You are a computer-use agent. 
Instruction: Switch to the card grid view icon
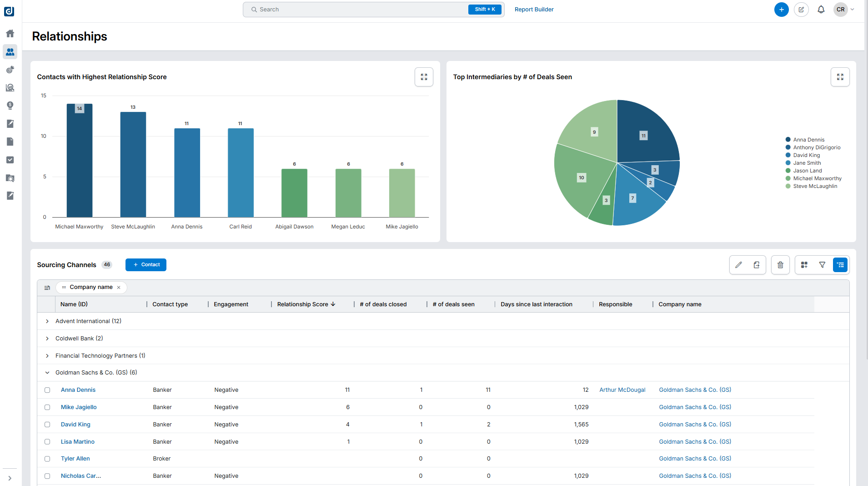tap(804, 265)
